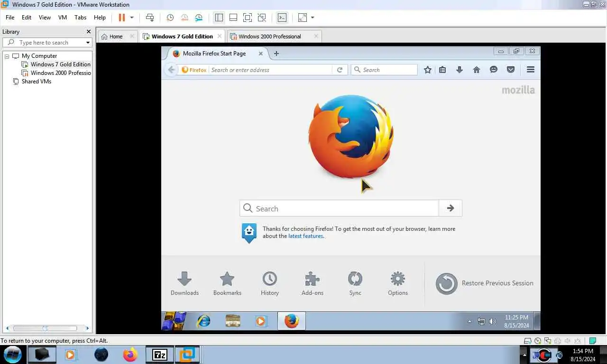Close the Library panel
Viewport: 607px width, 364px height.
88,32
